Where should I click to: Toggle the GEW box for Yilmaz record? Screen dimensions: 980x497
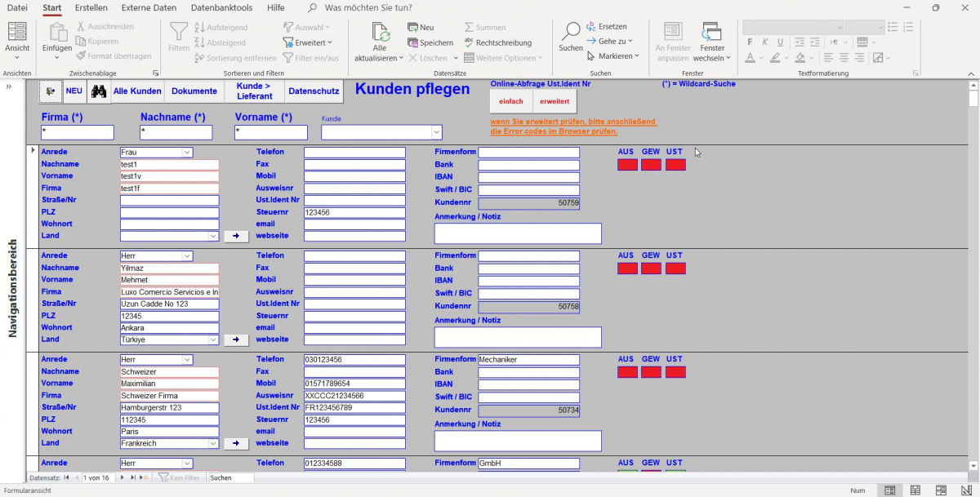click(651, 268)
